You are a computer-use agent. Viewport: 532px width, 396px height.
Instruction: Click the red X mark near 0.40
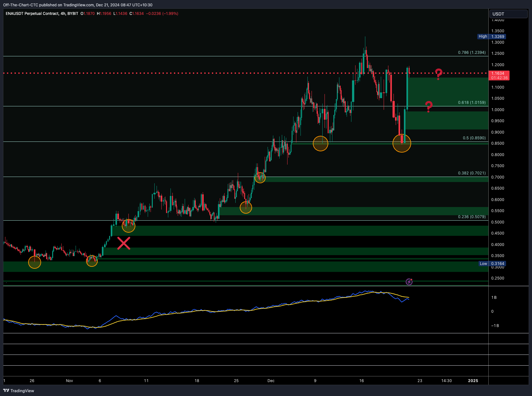[124, 243]
